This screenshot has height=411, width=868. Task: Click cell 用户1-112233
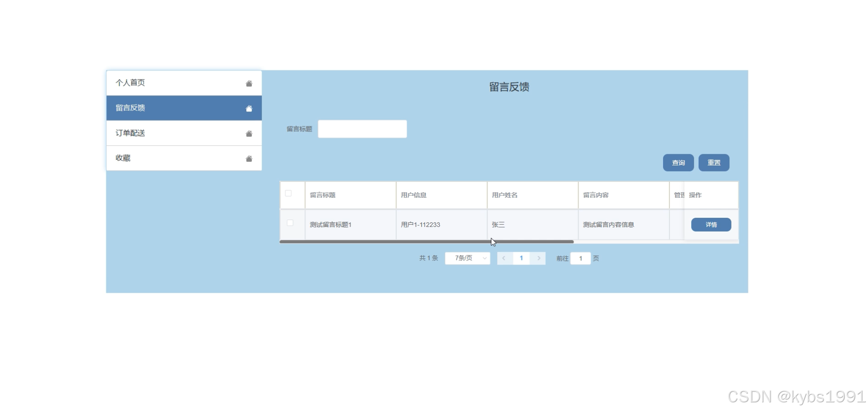tap(441, 225)
